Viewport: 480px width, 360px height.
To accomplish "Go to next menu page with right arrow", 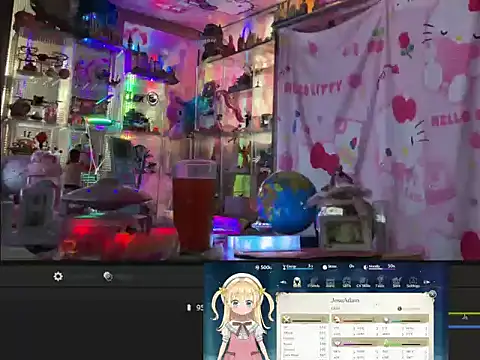I will tap(427, 282).
